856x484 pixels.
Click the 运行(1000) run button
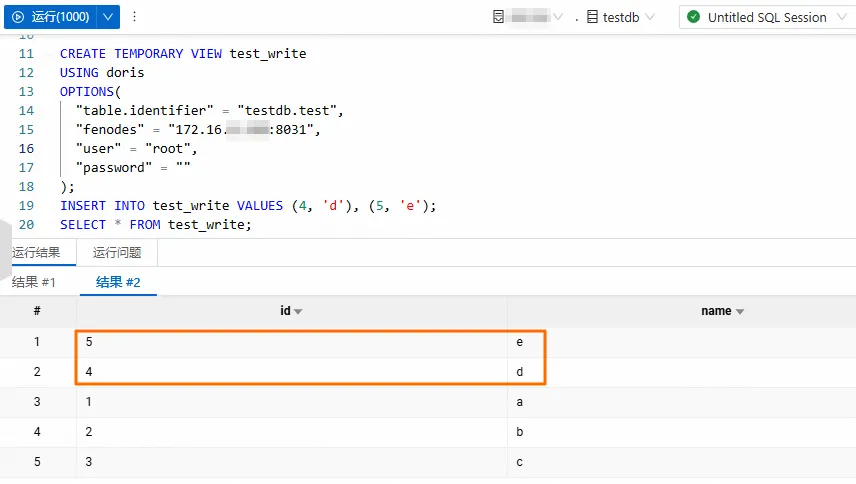(59, 17)
